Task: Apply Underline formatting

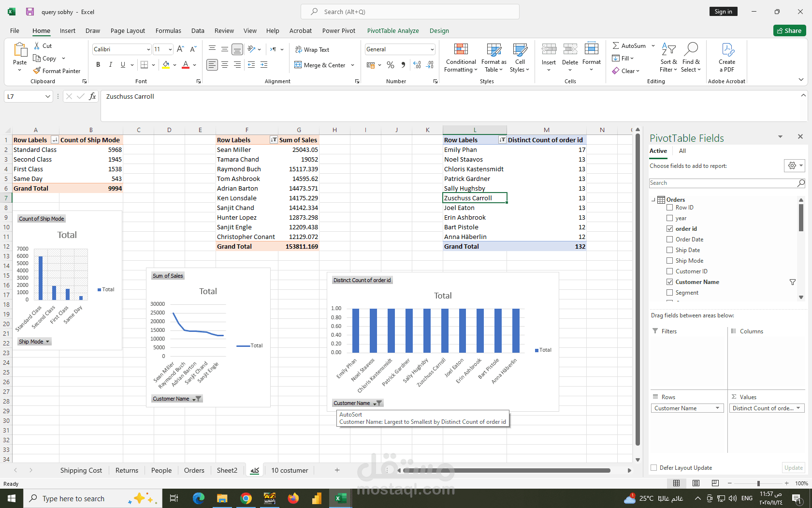Action: (123, 64)
